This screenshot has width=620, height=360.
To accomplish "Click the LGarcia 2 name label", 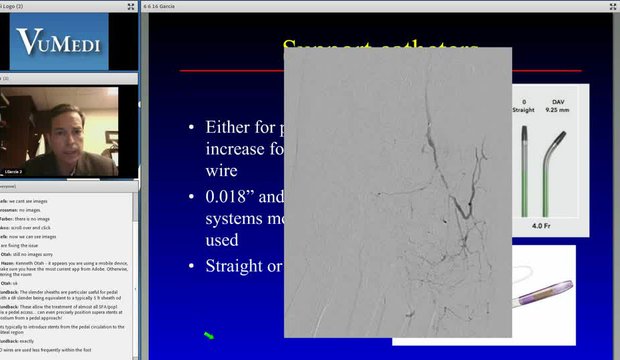I will point(13,172).
